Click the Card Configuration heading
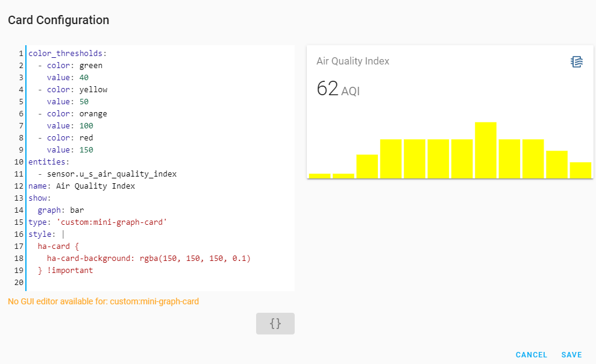 [x=58, y=20]
